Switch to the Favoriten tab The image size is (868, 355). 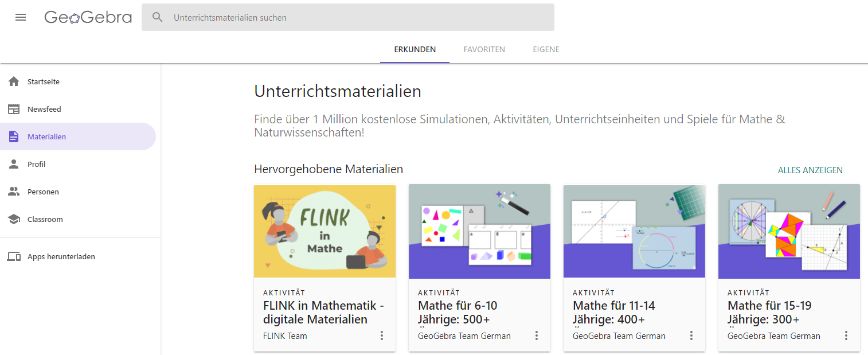(484, 49)
